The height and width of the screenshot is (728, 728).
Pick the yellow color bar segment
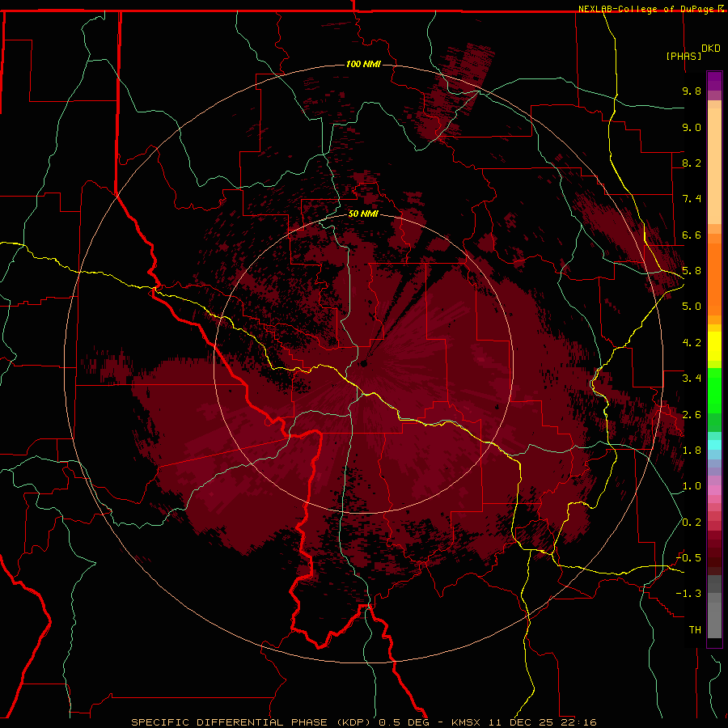point(714,346)
